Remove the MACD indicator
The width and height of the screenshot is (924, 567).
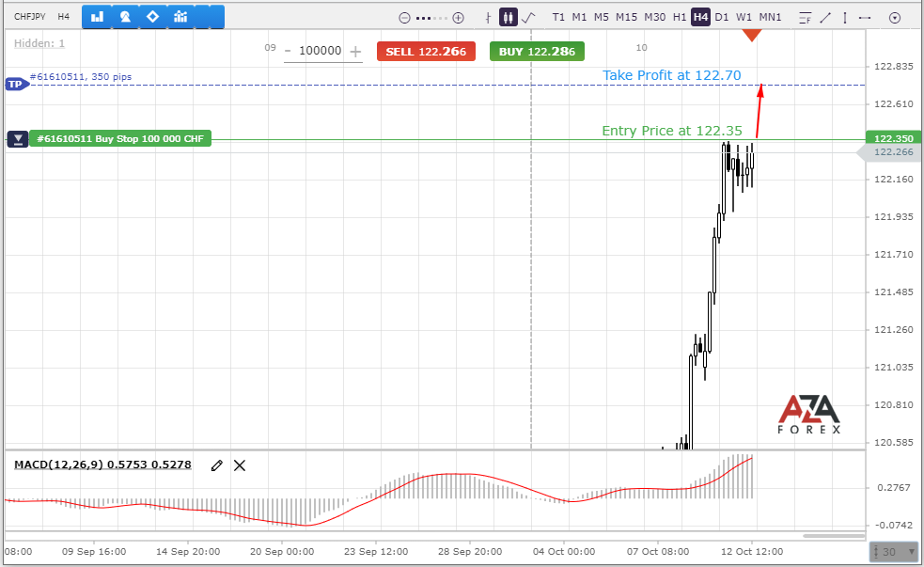point(240,465)
